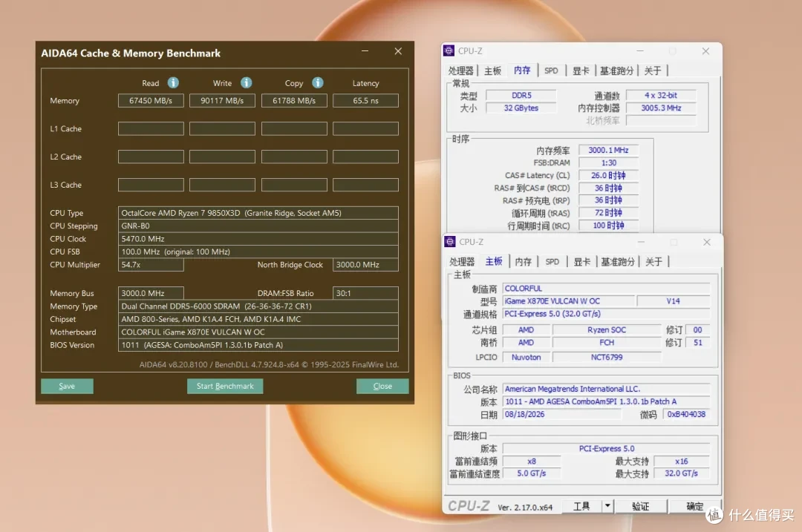Click the Write info icon in AIDA64
This screenshot has width=802, height=532.
click(x=247, y=83)
